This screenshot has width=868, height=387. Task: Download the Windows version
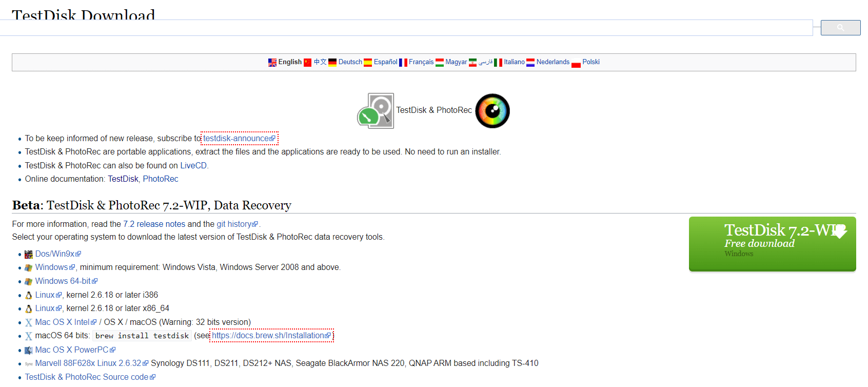pyautogui.click(x=55, y=267)
